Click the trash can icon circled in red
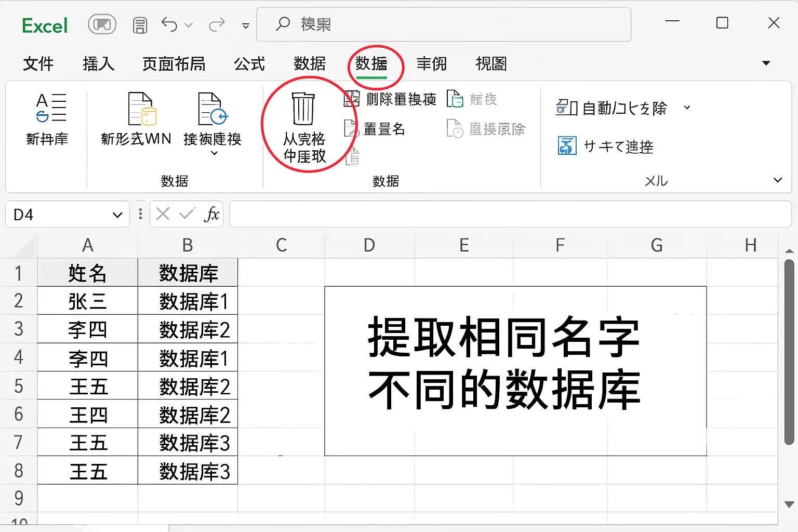Viewport: 798px width, 532px height. pyautogui.click(x=303, y=109)
